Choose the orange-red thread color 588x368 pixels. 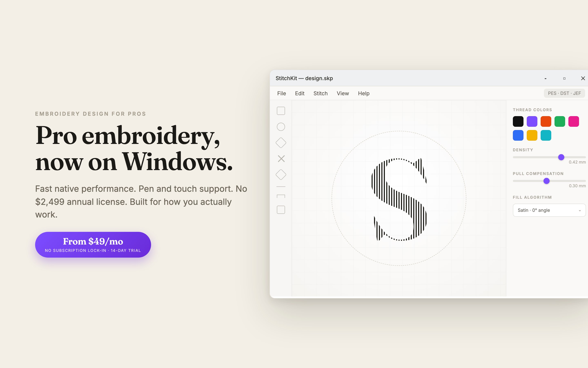click(x=546, y=121)
